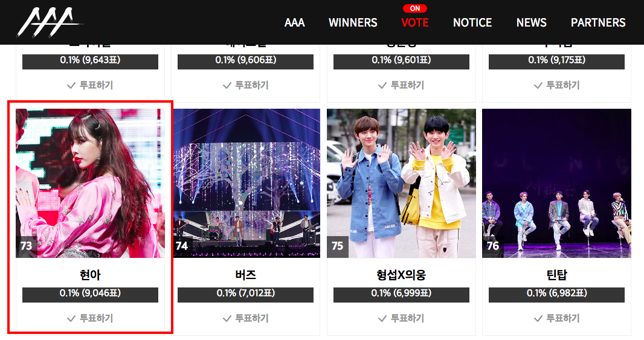644x340 pixels.
Task: Click 투표하기 under 9,601표 entry
Action: pyautogui.click(x=401, y=85)
